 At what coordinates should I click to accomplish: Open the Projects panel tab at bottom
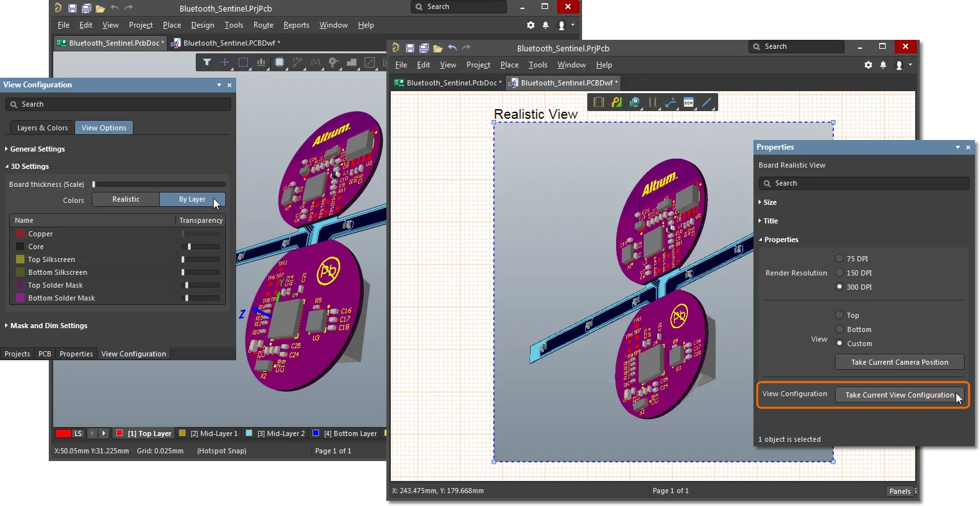click(17, 354)
